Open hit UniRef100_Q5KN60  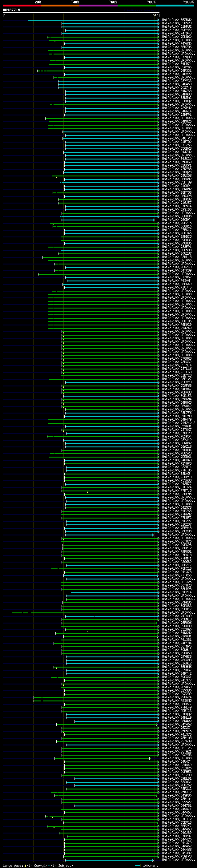coord(176,37)
